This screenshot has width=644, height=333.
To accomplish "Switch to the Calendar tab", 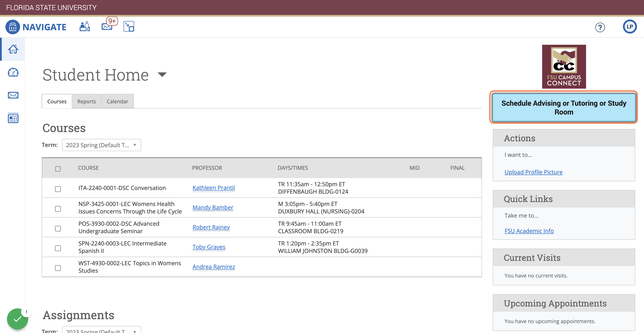I will coord(117,101).
